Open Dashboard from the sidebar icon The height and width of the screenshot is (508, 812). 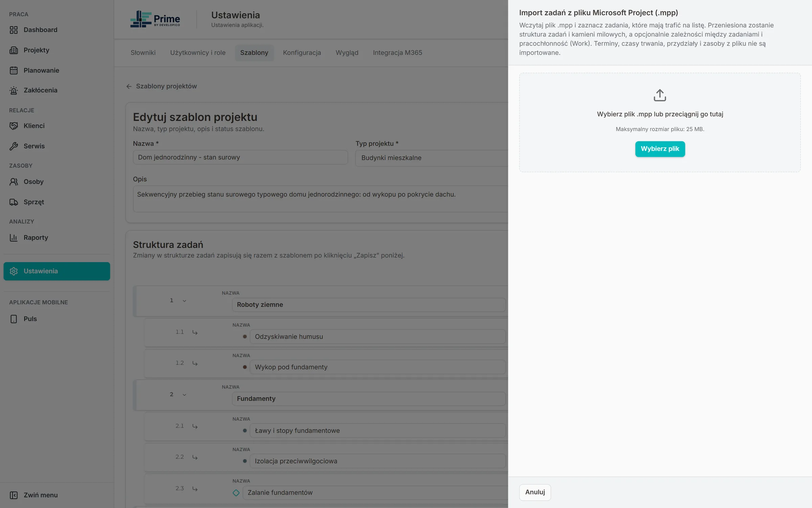coord(14,30)
